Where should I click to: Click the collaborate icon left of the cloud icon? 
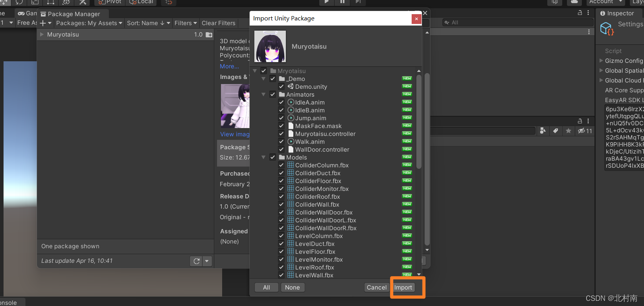[554, 2]
